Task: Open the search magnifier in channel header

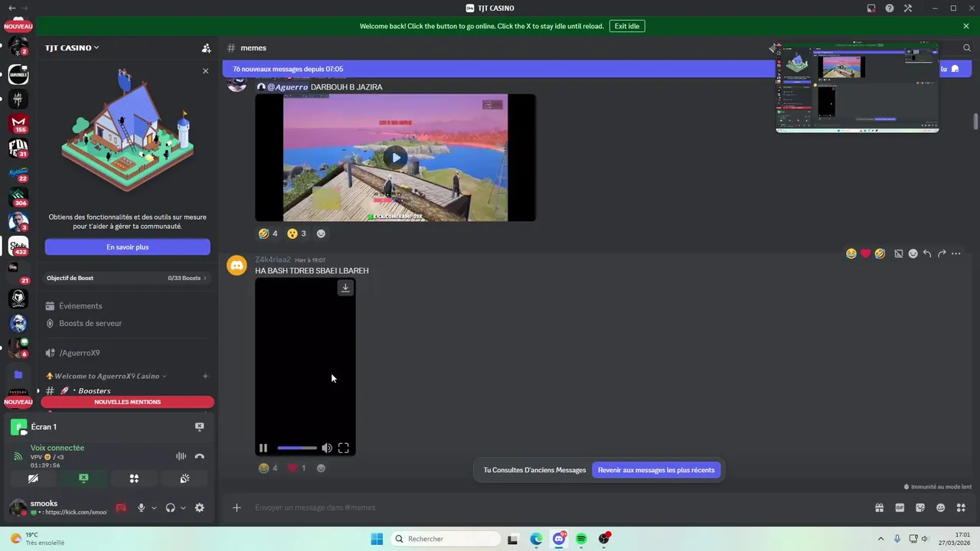Action: (x=967, y=47)
